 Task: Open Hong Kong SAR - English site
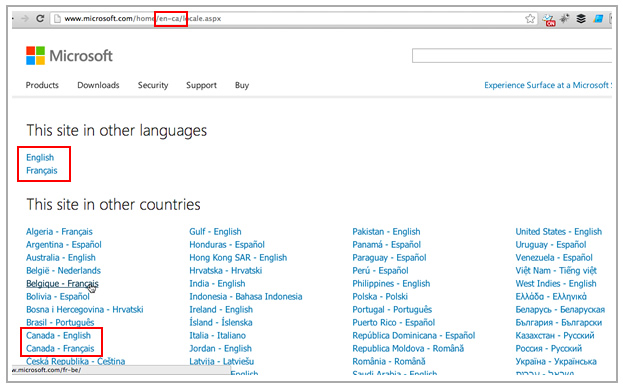238,257
